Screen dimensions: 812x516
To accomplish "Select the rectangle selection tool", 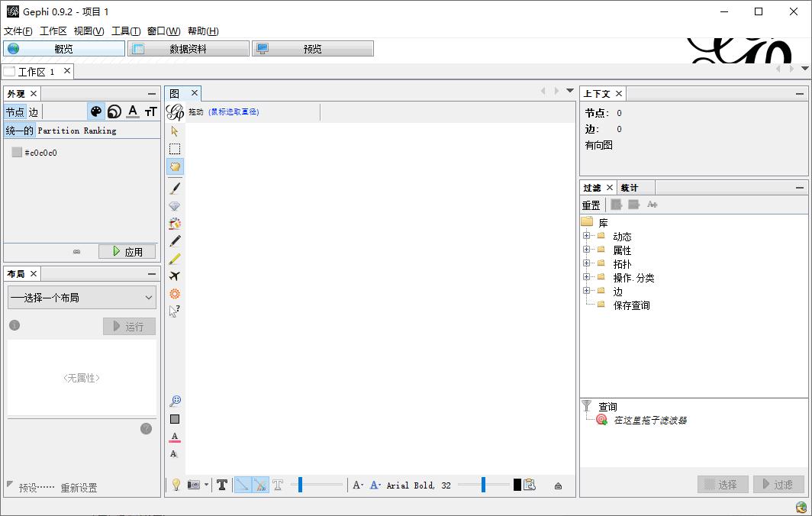I will (x=175, y=149).
